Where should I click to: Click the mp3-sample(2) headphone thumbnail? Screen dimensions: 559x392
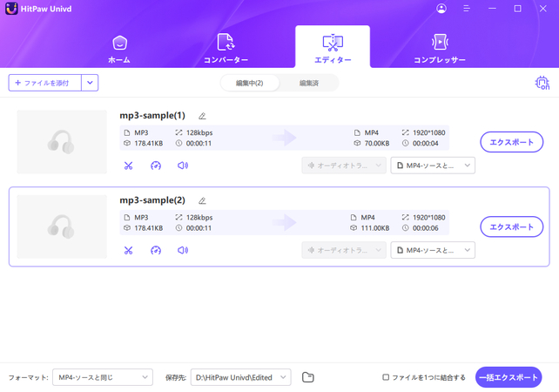point(62,226)
